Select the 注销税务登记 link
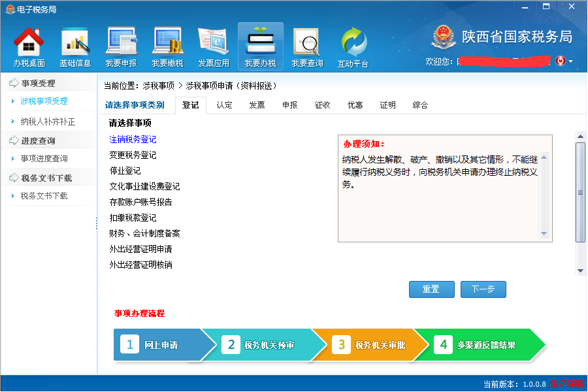This screenshot has height=392, width=588. pyautogui.click(x=133, y=139)
